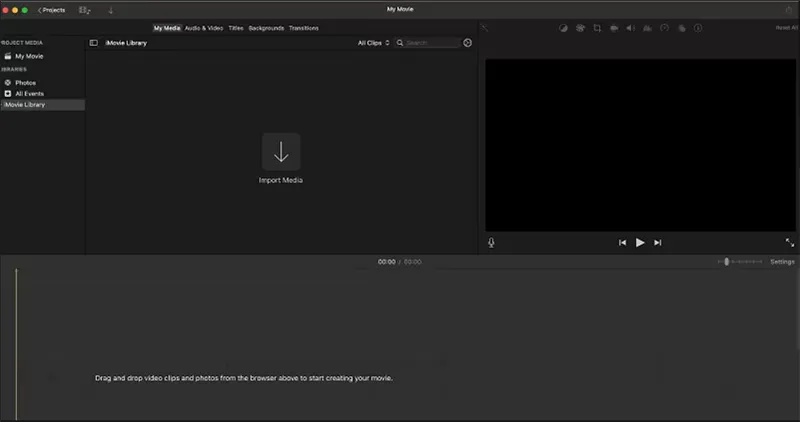Open the Transitions tab

[x=304, y=28]
